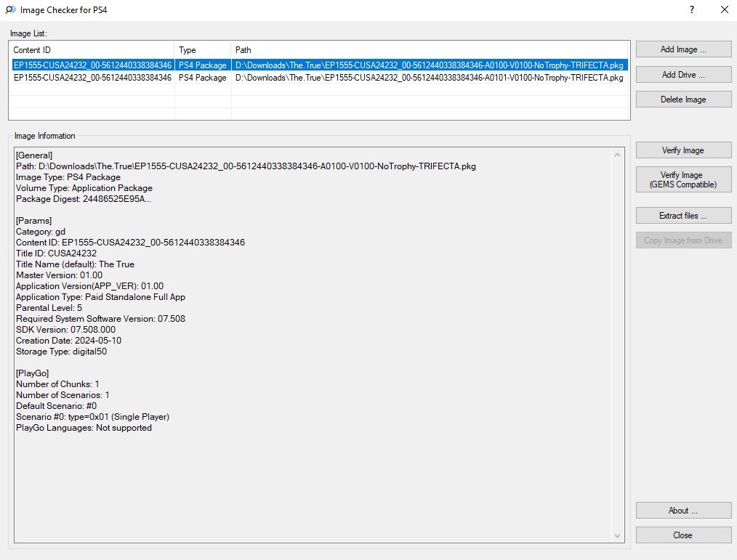Click the Image Type: PS4 Package line
The height and width of the screenshot is (560, 737).
(68, 177)
